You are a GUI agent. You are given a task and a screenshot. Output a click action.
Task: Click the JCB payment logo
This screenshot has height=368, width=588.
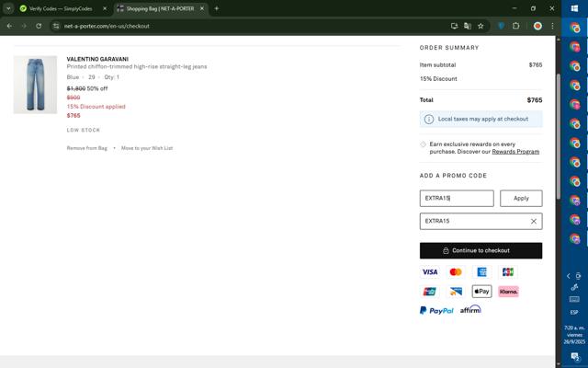(x=508, y=272)
